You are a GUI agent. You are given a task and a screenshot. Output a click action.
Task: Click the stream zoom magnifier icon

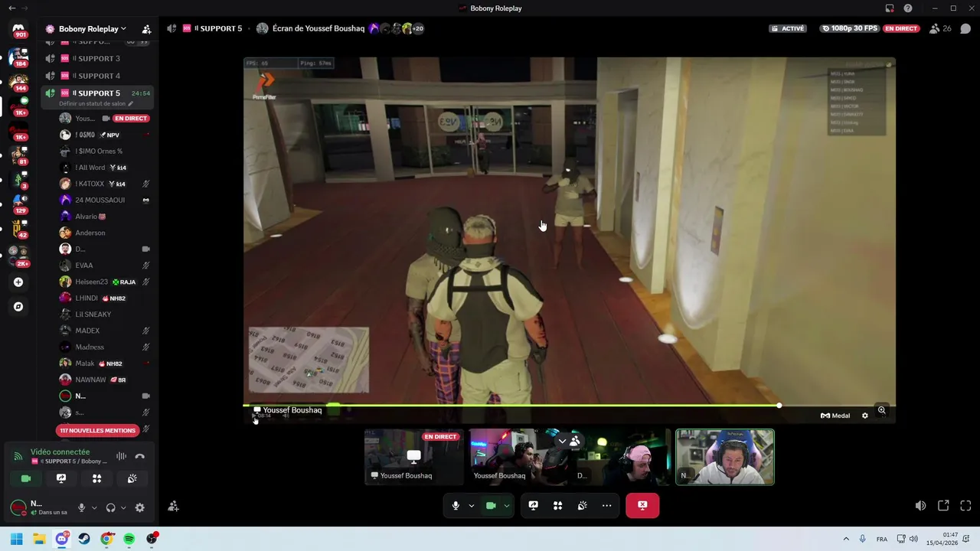pos(881,411)
